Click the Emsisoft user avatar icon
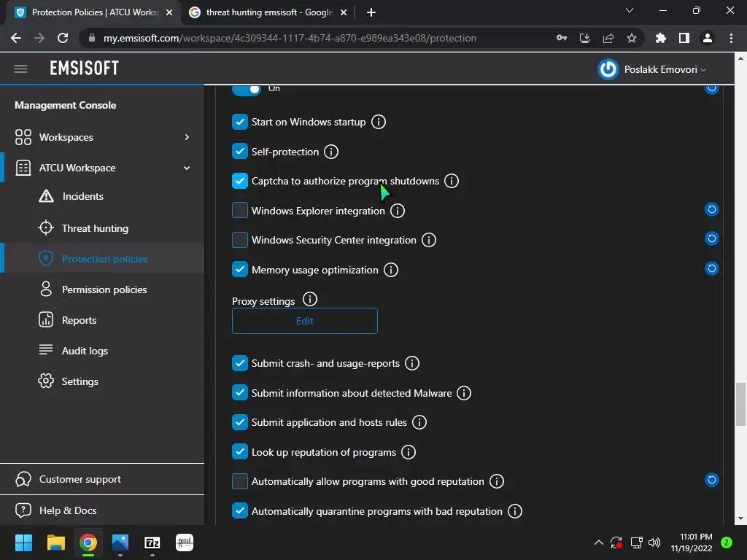 608,69
